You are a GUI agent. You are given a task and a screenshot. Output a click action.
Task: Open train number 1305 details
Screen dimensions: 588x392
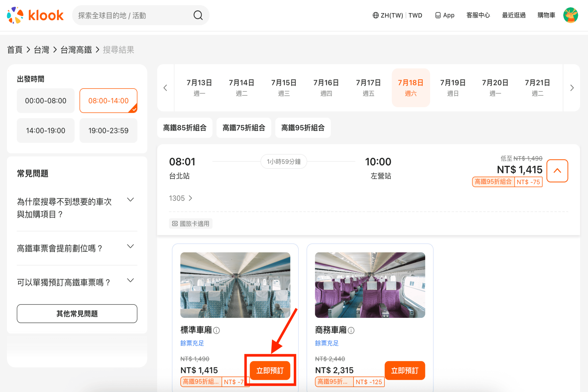point(181,198)
